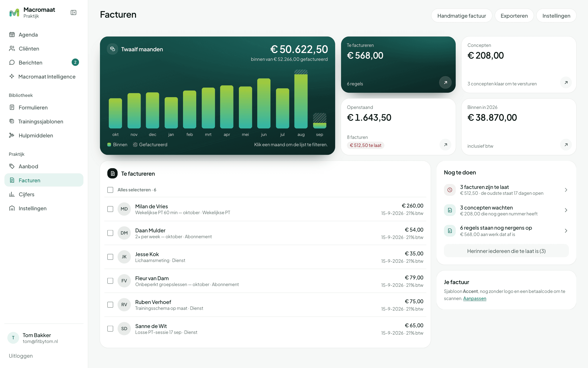Click the coins icon beside Twaalf maanden
The image size is (588, 368).
pyautogui.click(x=112, y=49)
